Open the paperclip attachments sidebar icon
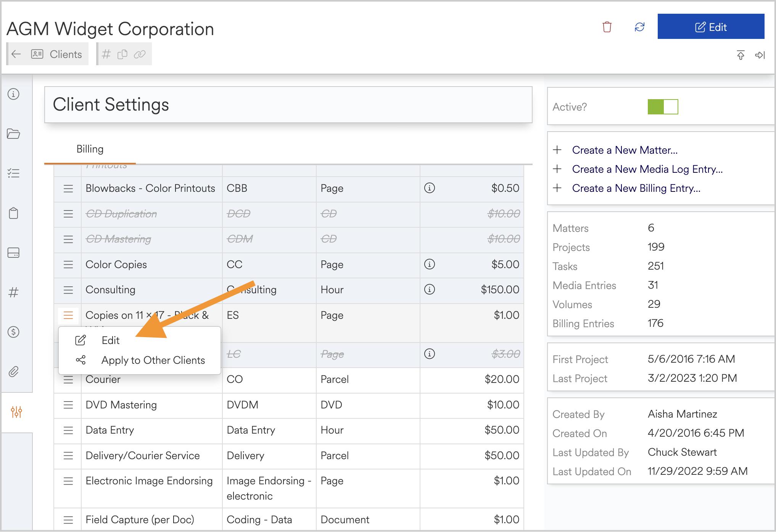The height and width of the screenshot is (532, 776). [x=14, y=371]
